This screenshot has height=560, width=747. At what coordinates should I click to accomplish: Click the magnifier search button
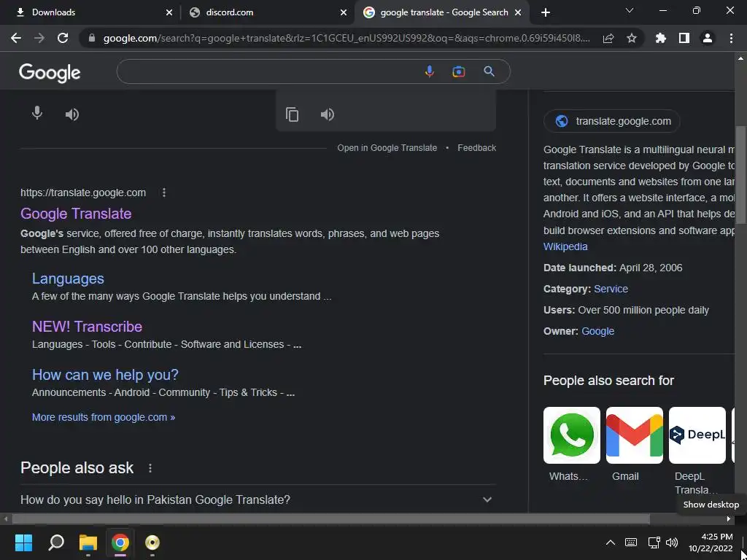point(489,71)
